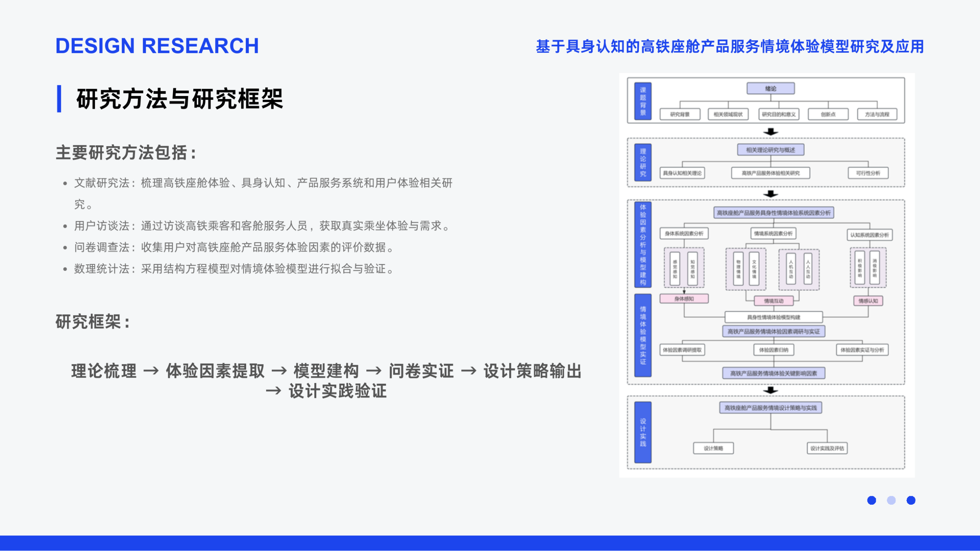Click the blue 理论研究 vertical label

(643, 162)
